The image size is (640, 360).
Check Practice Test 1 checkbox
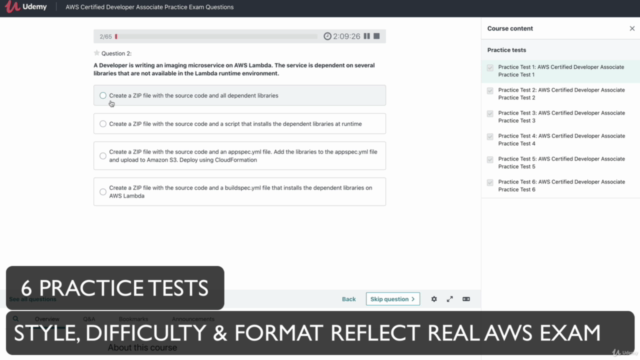pyautogui.click(x=490, y=68)
